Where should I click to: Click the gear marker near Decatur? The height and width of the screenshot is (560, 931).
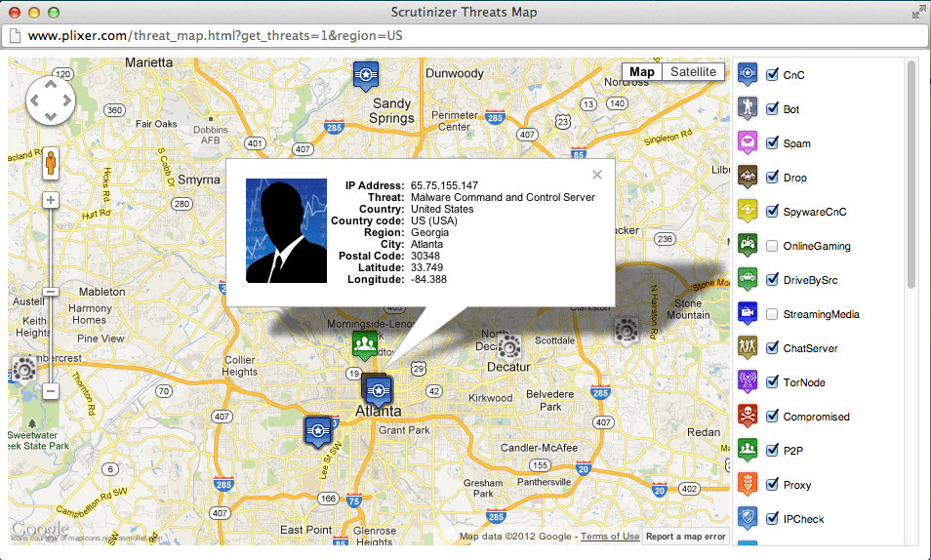508,348
